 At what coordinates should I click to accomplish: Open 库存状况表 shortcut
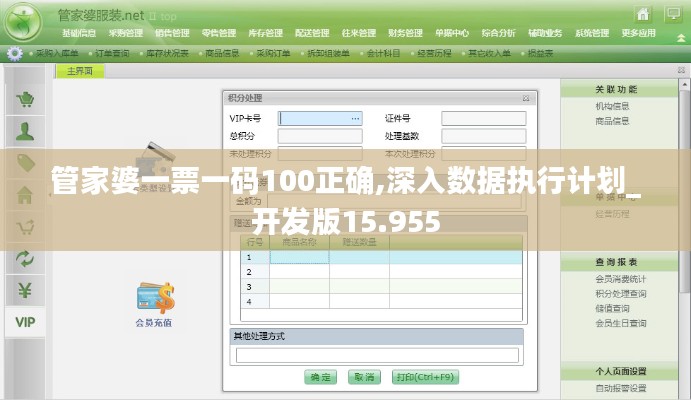167,53
